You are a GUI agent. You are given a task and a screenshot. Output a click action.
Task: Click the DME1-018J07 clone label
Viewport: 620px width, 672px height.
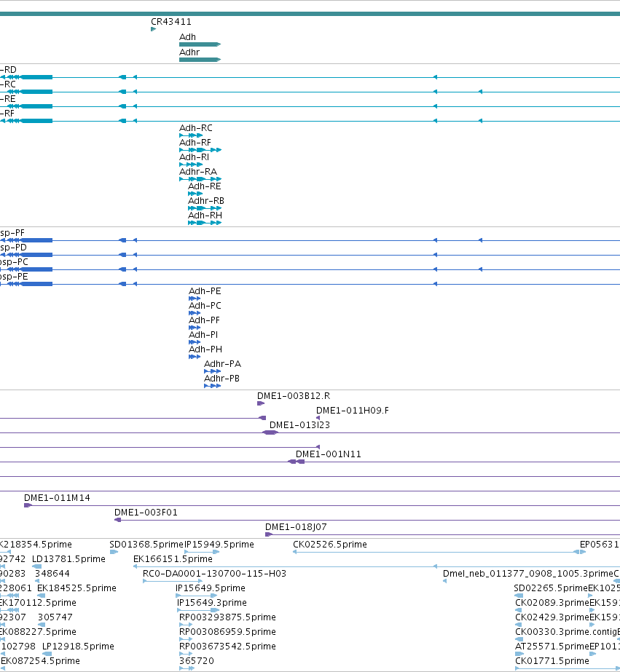[296, 527]
